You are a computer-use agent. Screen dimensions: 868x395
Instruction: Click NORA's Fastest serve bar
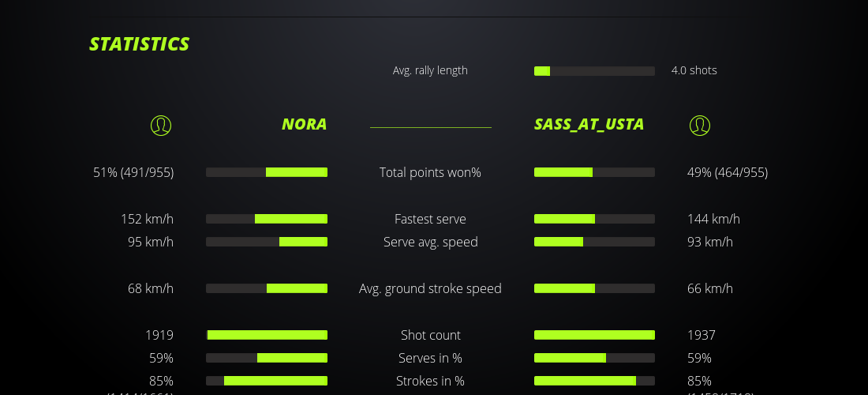click(x=267, y=219)
